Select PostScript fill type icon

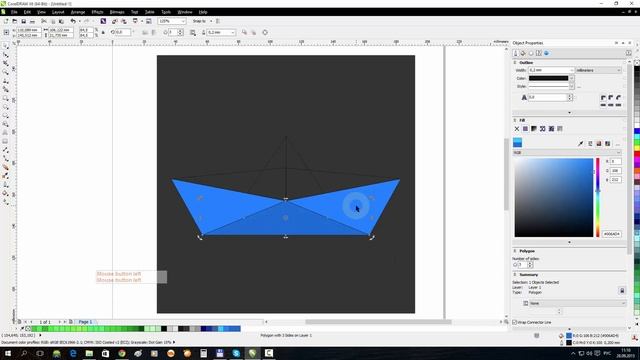(x=560, y=129)
